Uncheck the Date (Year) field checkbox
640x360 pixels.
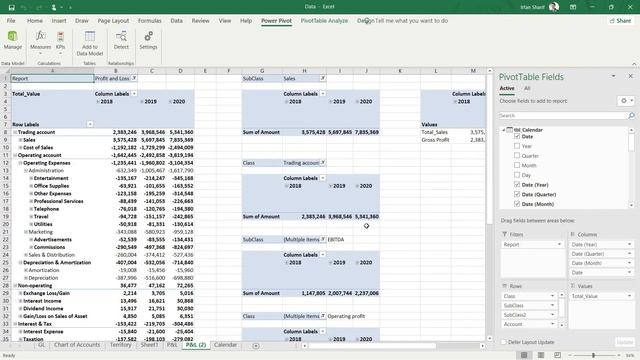(x=517, y=184)
